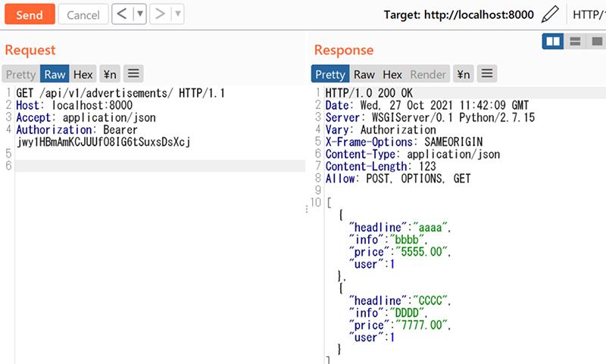The height and width of the screenshot is (364, 606).
Task: Edit target with the pencil icon
Action: pyautogui.click(x=550, y=14)
